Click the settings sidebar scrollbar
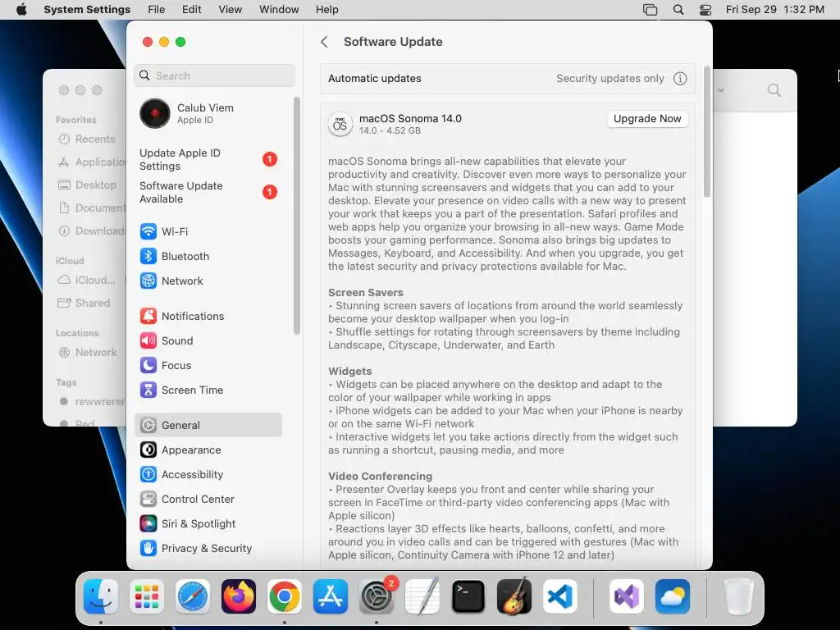 296,216
